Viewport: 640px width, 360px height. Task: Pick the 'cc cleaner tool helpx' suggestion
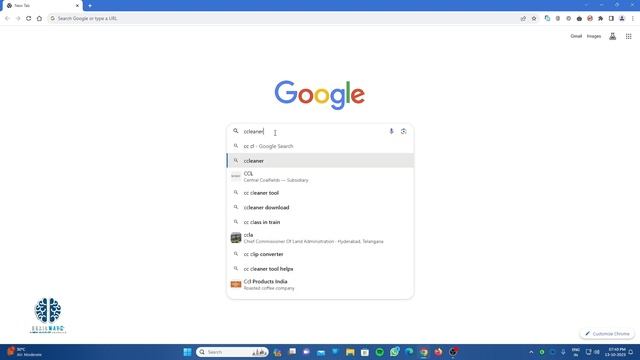click(320, 269)
